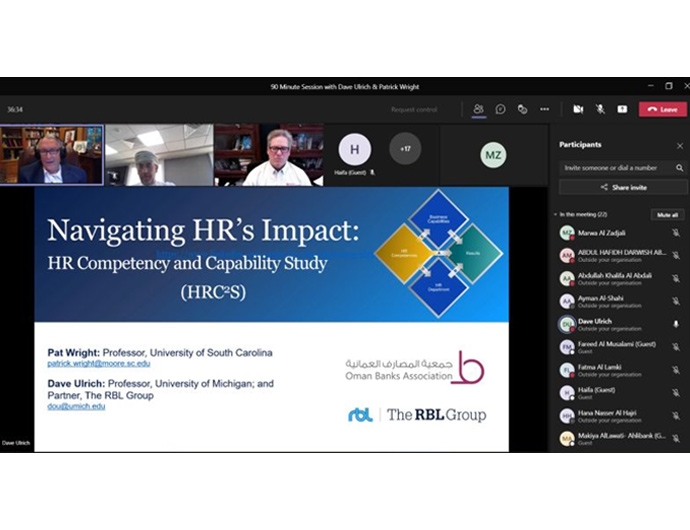
Task: Click the share content icon
Action: tap(622, 109)
